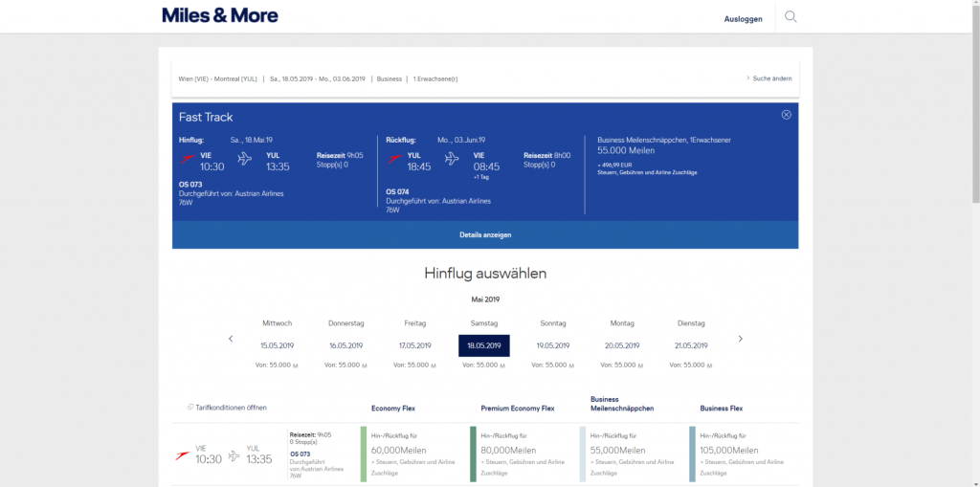The image size is (980, 487).
Task: Select Montag 20.05.2019 date
Action: [622, 345]
